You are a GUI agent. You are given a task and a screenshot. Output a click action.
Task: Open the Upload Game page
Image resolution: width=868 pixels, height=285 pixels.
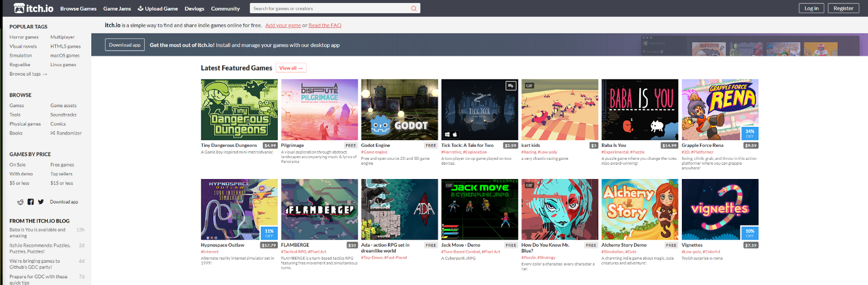pyautogui.click(x=157, y=9)
